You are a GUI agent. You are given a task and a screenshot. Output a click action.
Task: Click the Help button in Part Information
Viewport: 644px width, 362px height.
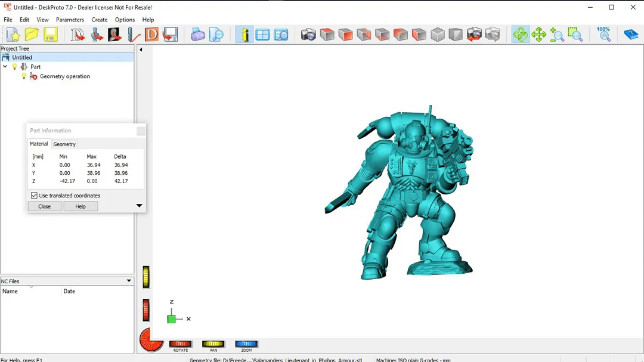pos(80,206)
